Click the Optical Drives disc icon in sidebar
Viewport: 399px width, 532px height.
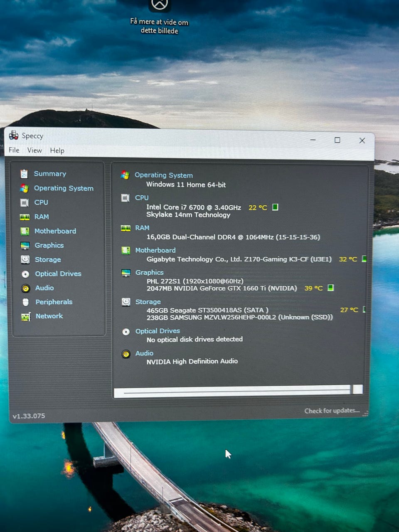(25, 274)
